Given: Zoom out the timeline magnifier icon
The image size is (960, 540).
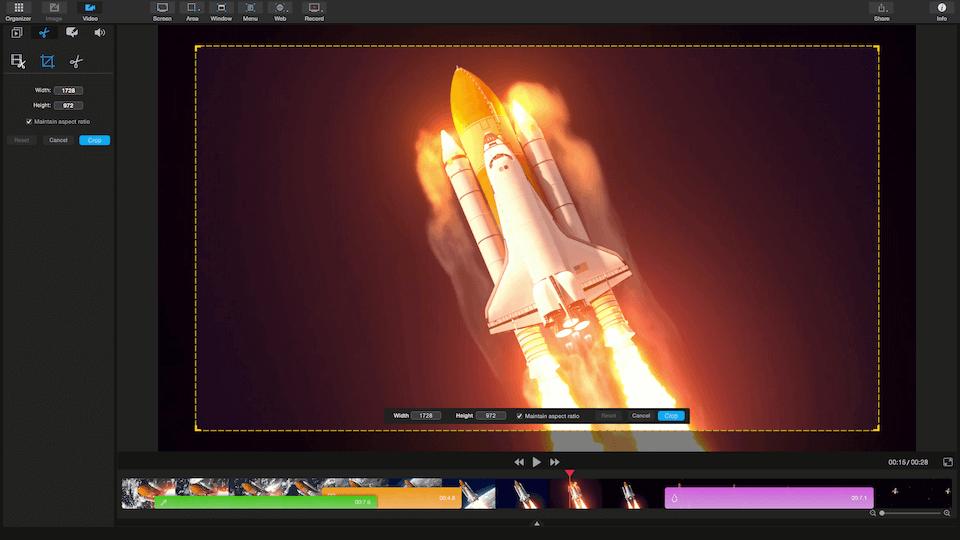Looking at the screenshot, I should coord(873,513).
